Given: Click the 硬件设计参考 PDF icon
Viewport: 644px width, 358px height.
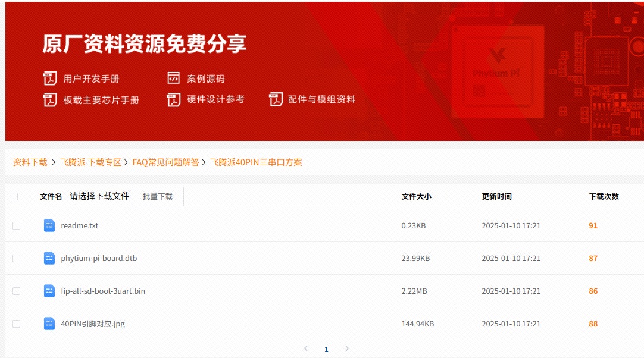Looking at the screenshot, I should 174,99.
